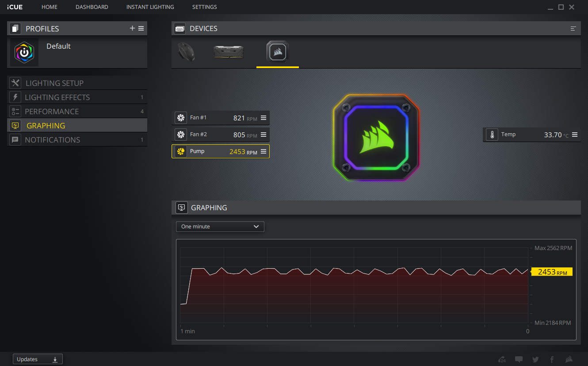Viewport: 588px width, 366px height.
Task: Click the Graphing panel header icon
Action: click(181, 208)
